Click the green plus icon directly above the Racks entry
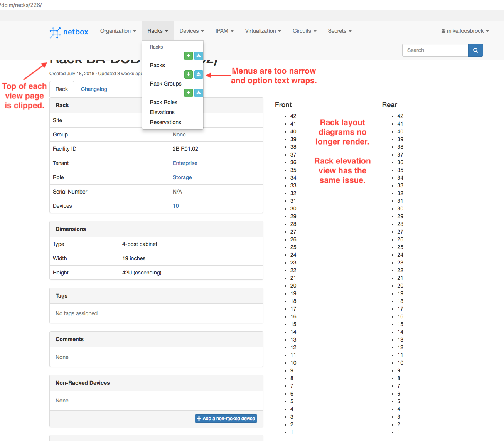504x441 pixels. [x=189, y=56]
